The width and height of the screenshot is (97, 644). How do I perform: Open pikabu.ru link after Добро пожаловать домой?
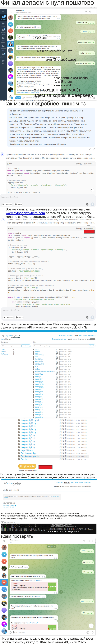[36, 580]
